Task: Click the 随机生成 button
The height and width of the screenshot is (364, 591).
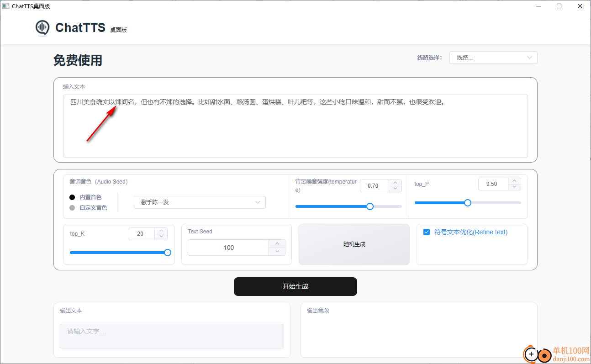Action: [x=354, y=244]
